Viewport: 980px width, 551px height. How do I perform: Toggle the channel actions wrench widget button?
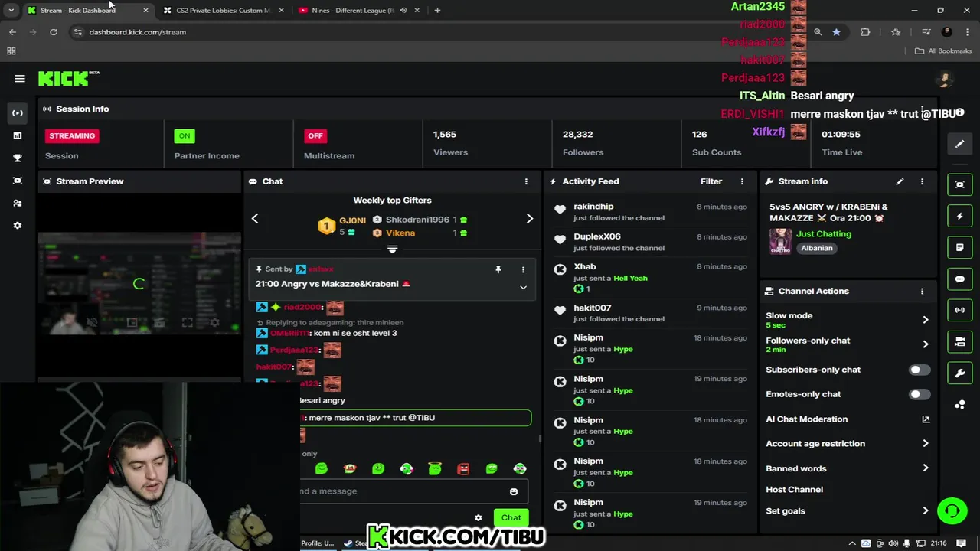point(960,373)
